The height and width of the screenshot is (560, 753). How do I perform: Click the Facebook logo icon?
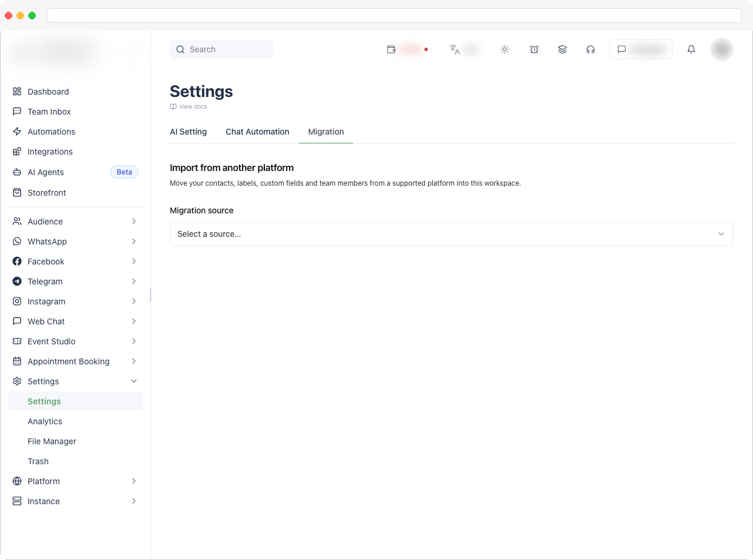(x=17, y=261)
